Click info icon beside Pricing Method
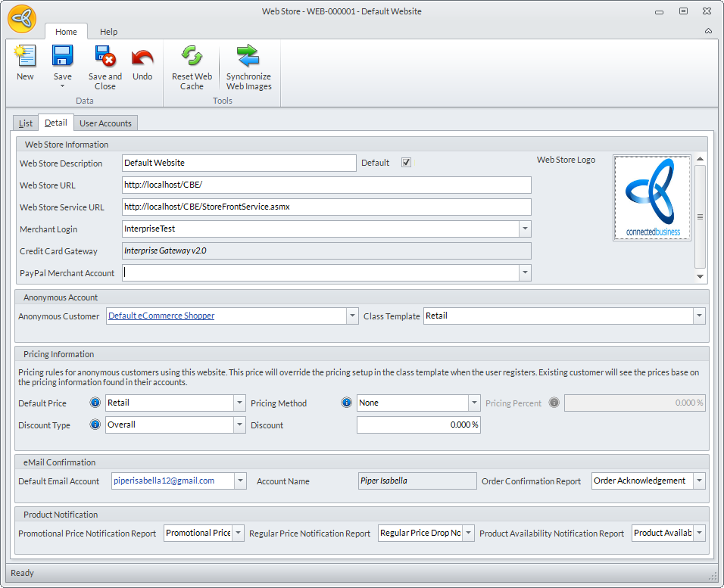The image size is (724, 588). 347,403
